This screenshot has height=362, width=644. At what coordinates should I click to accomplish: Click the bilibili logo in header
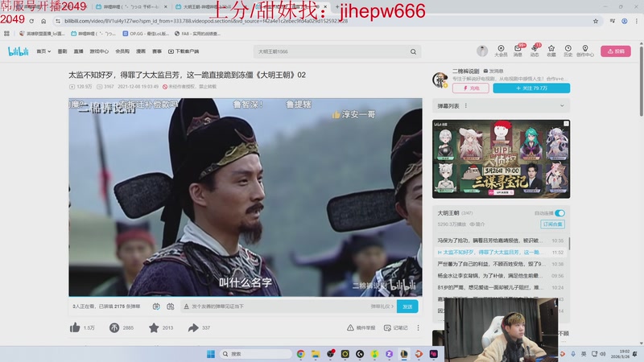(x=19, y=51)
